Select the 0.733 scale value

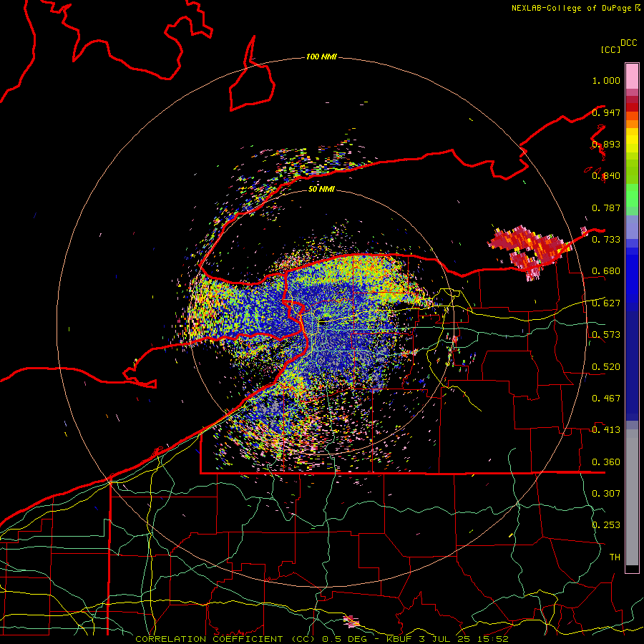pyautogui.click(x=606, y=240)
